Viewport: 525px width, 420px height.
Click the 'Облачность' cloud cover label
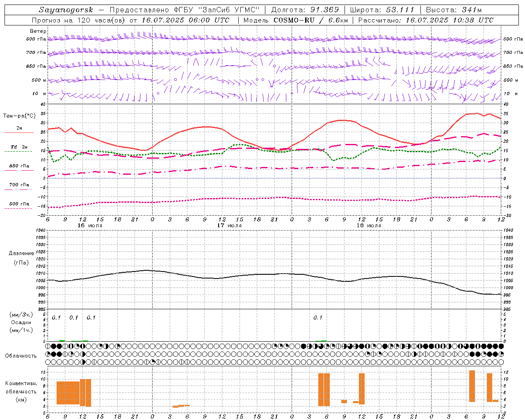pyautogui.click(x=21, y=356)
